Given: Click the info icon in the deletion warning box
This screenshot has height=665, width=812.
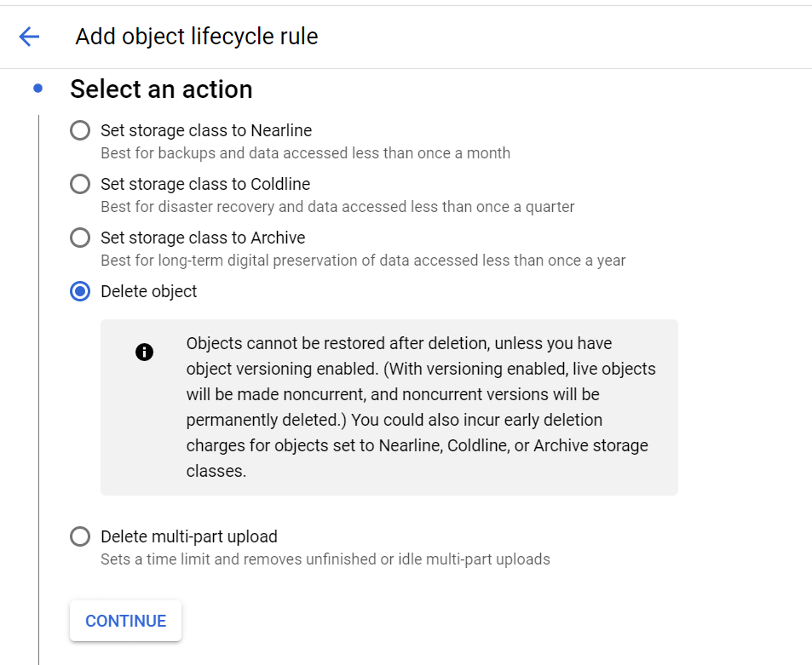Looking at the screenshot, I should point(144,352).
